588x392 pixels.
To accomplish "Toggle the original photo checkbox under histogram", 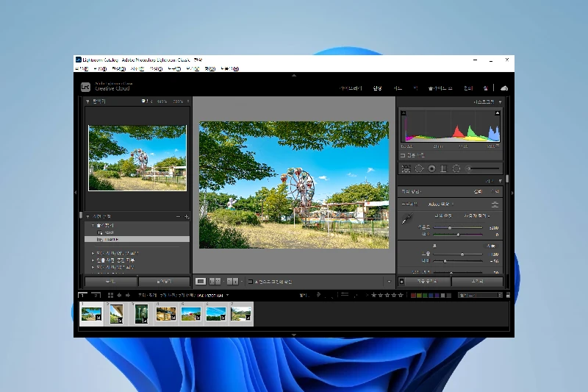I will click(403, 156).
